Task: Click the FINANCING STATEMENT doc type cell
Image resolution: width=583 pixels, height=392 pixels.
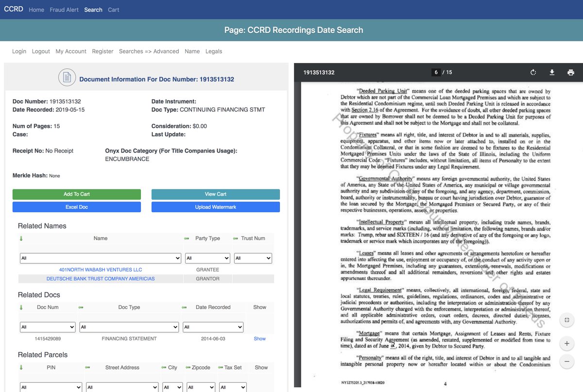Action: (129, 339)
